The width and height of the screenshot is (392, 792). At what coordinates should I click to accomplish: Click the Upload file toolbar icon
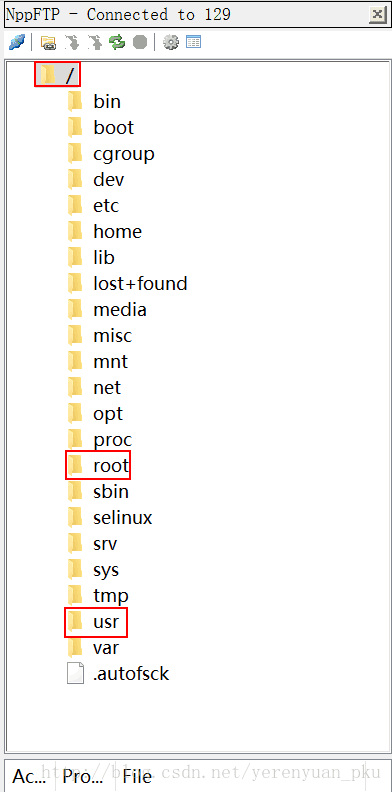[94, 42]
